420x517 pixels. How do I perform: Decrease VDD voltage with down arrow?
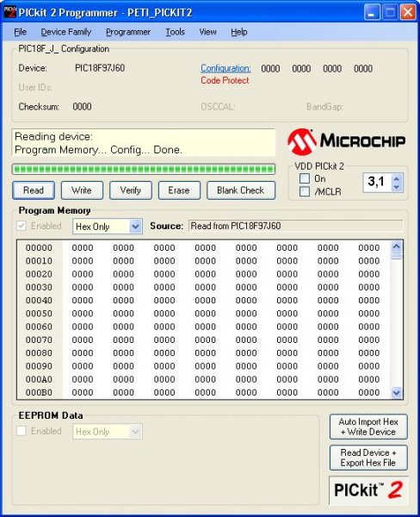pos(396,187)
